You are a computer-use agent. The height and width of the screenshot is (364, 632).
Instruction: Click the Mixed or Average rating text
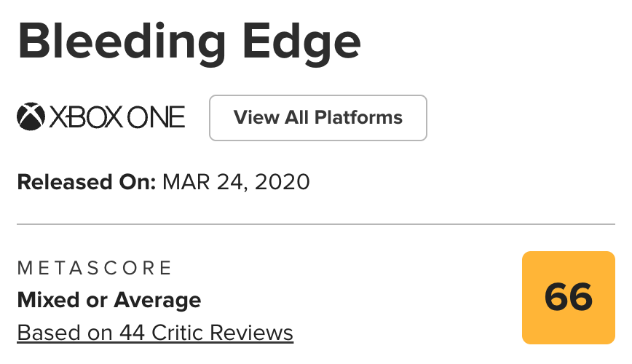click(x=109, y=299)
